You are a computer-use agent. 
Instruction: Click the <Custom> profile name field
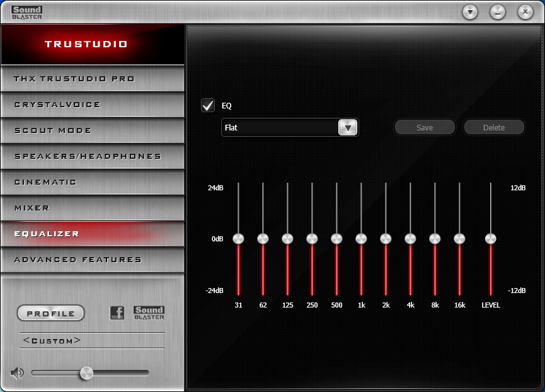92,340
